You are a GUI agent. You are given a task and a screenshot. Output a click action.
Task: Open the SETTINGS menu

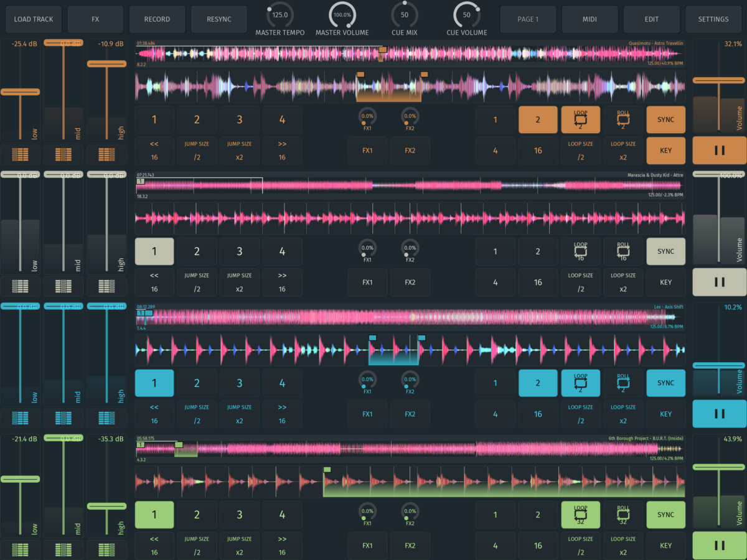tap(713, 19)
